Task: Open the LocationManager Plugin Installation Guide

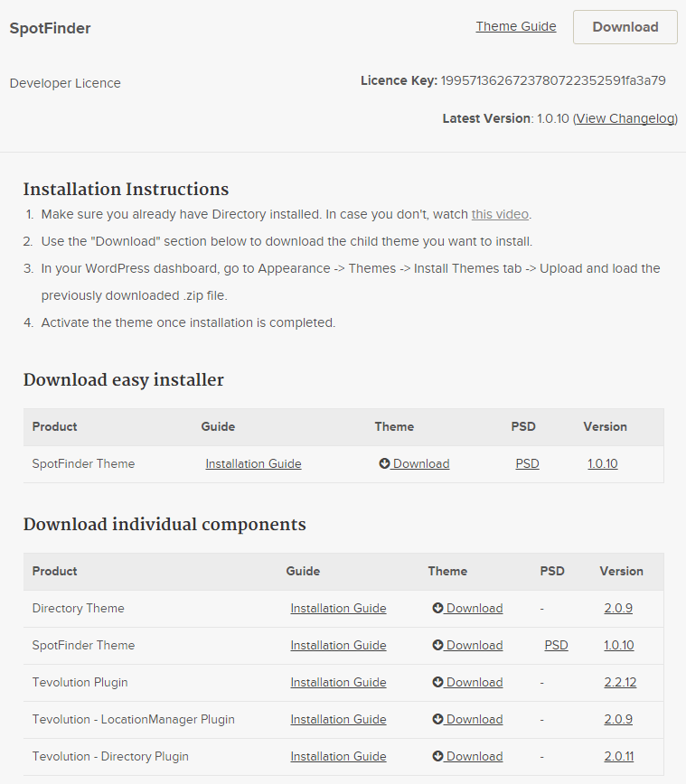Action: pyautogui.click(x=338, y=719)
